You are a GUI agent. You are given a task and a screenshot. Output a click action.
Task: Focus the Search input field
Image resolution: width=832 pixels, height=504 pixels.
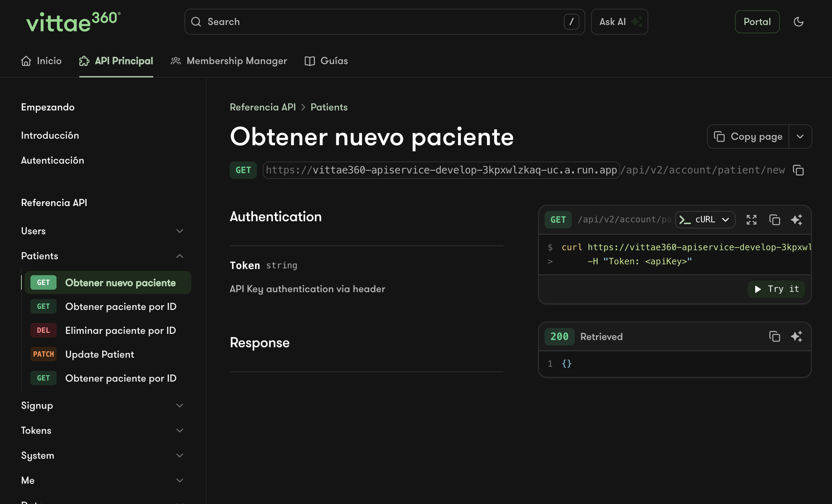(384, 22)
